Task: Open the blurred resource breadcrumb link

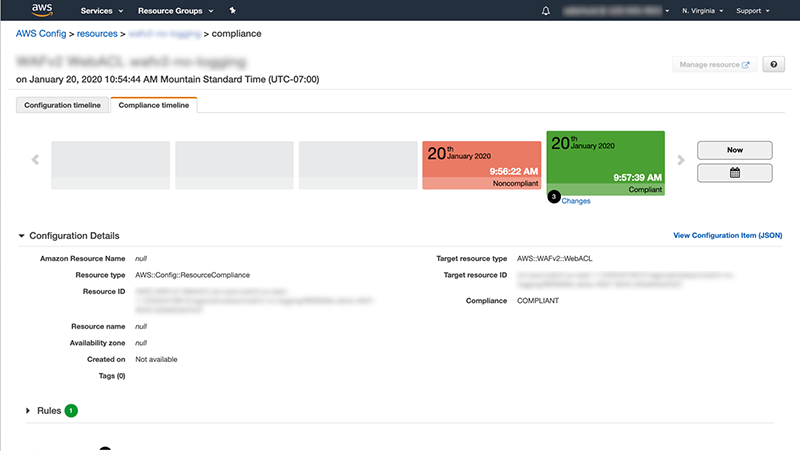Action: coord(165,34)
